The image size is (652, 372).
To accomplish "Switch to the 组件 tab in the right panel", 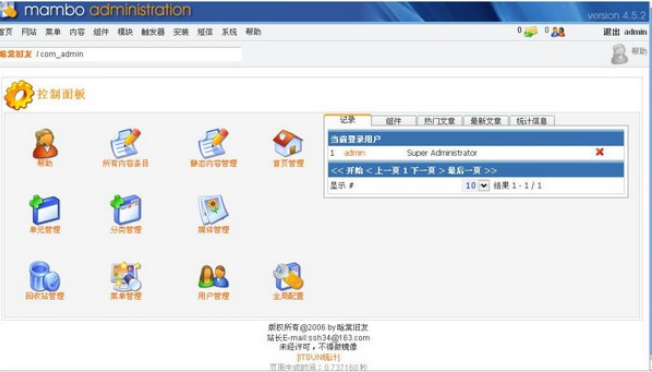I will coord(393,121).
